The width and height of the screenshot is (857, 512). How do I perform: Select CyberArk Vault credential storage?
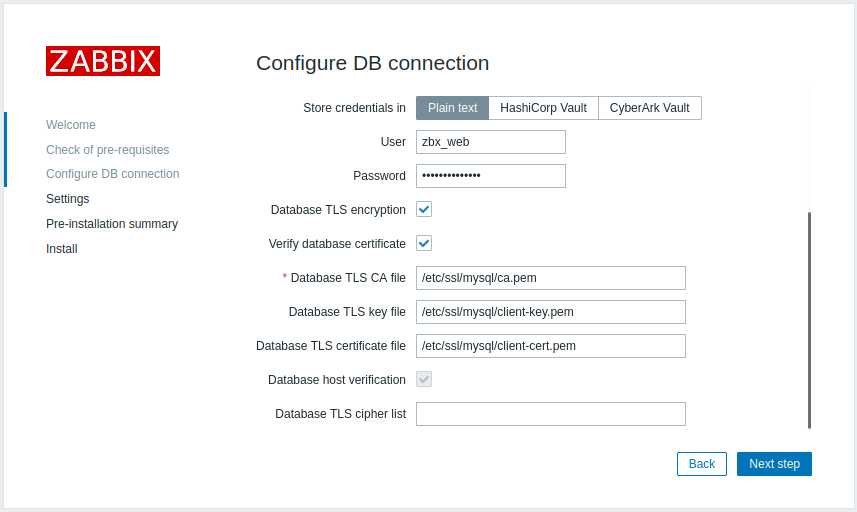pyautogui.click(x=649, y=108)
